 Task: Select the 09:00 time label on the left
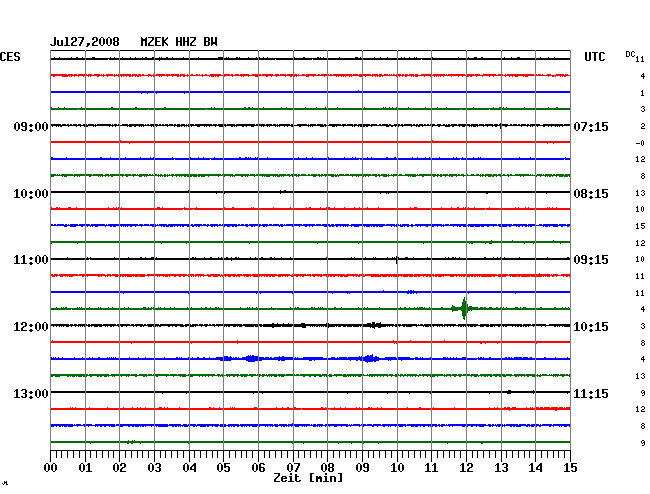31,127
